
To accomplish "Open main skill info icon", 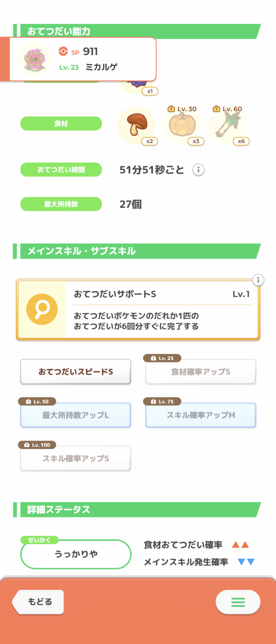I will 258,280.
